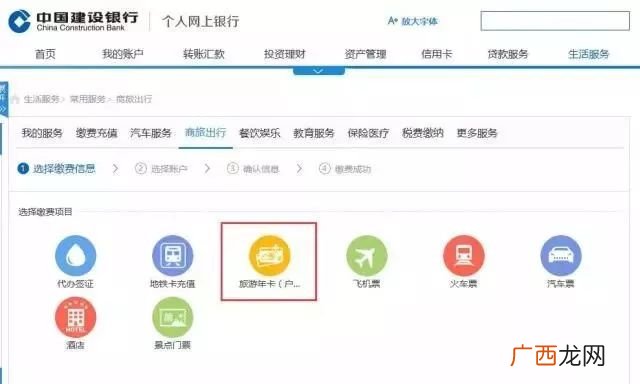Select the 火车票 train ticket icon
Viewport: 640px width, 384px height.
464,256
